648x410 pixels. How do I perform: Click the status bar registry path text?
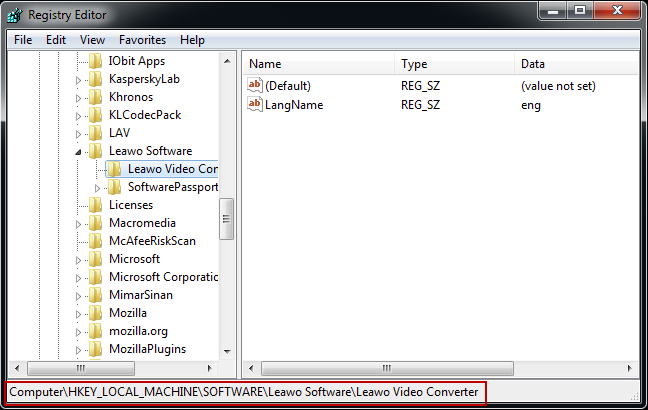243,392
